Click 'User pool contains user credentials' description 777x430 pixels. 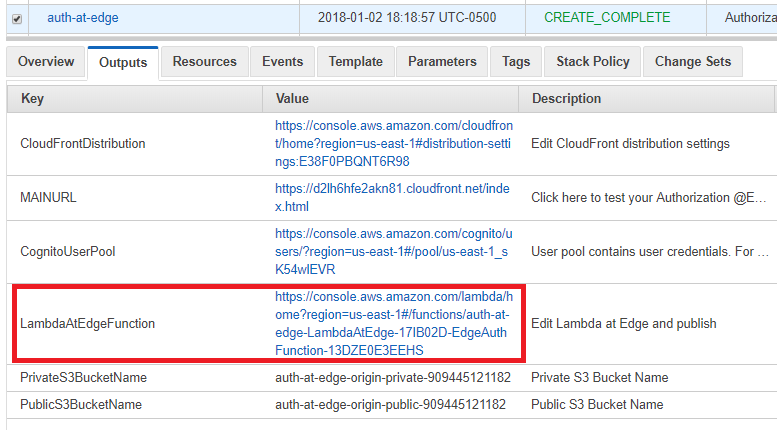(x=650, y=252)
